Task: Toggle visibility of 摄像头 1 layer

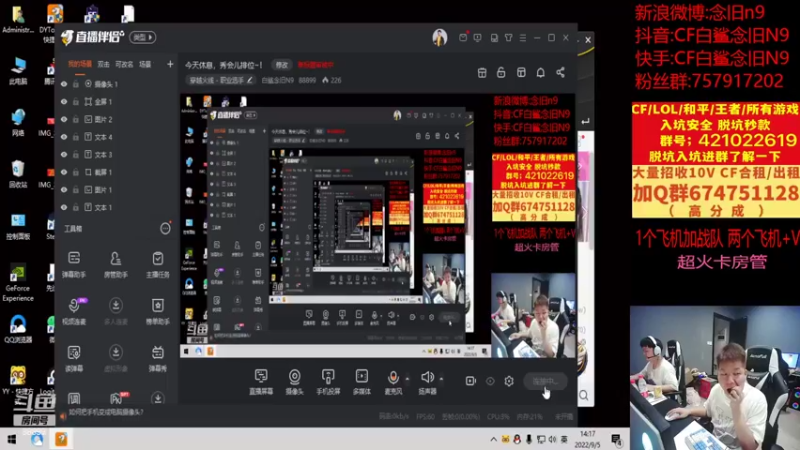Action: [x=64, y=84]
